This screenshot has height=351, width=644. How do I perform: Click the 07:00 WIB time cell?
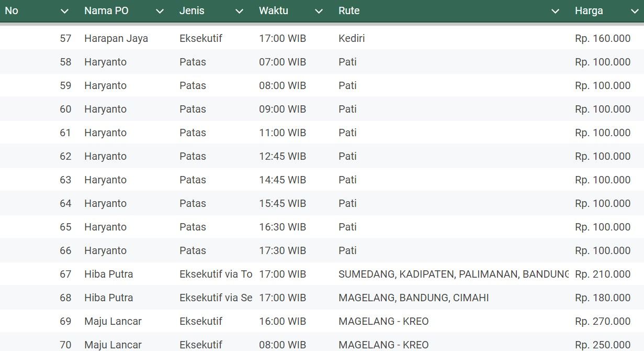(x=283, y=62)
